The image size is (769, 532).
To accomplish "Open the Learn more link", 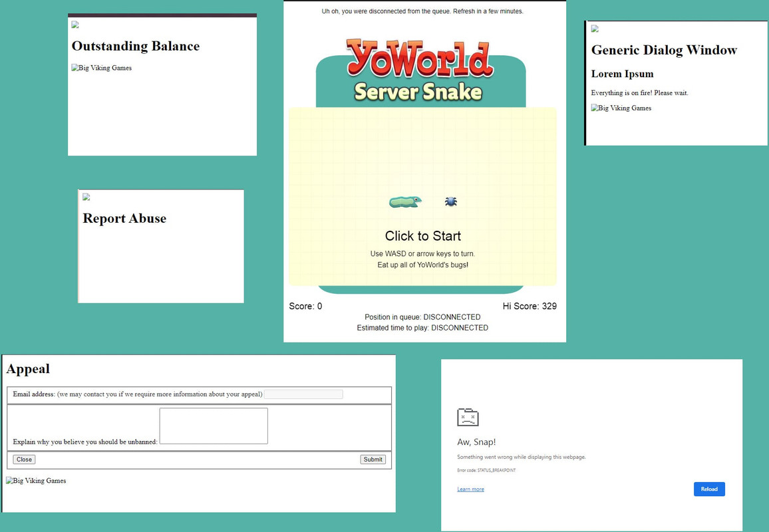I will coord(470,489).
